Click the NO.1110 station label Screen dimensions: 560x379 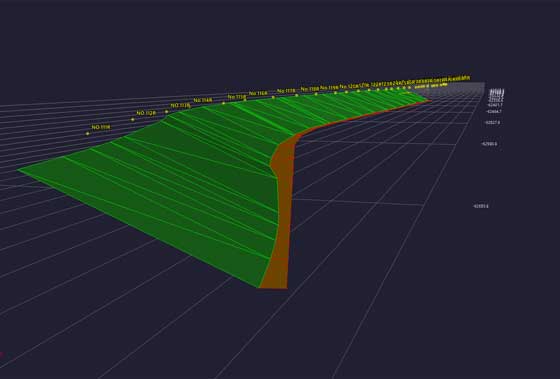pos(101,127)
